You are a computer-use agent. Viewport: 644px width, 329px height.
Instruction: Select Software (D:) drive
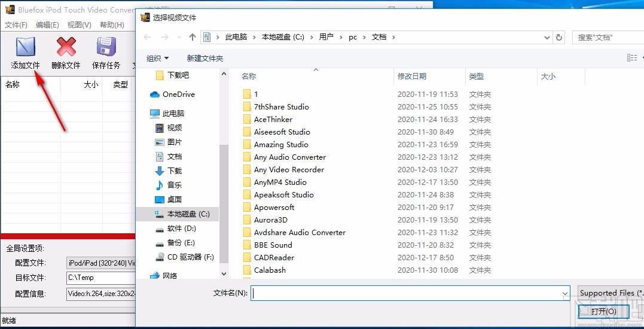[x=176, y=229]
